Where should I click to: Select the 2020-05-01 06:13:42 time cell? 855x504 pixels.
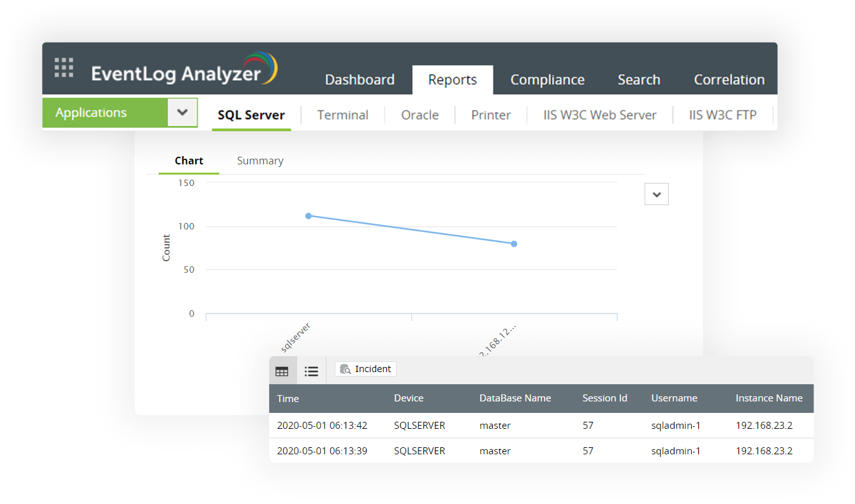click(x=322, y=426)
